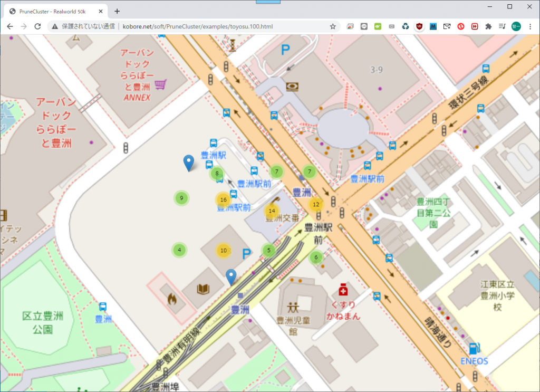540x392 pixels.
Task: Select the green cluster marker labeled 6
Action: click(x=316, y=257)
